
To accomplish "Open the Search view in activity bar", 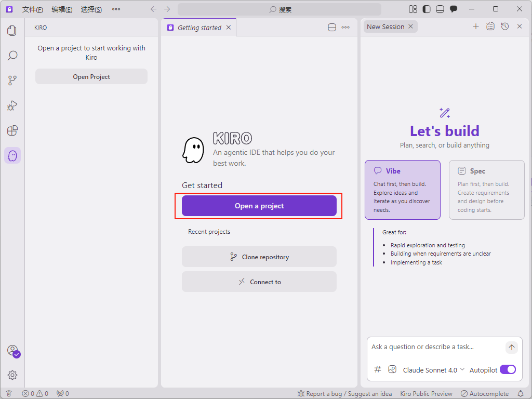I will point(12,56).
